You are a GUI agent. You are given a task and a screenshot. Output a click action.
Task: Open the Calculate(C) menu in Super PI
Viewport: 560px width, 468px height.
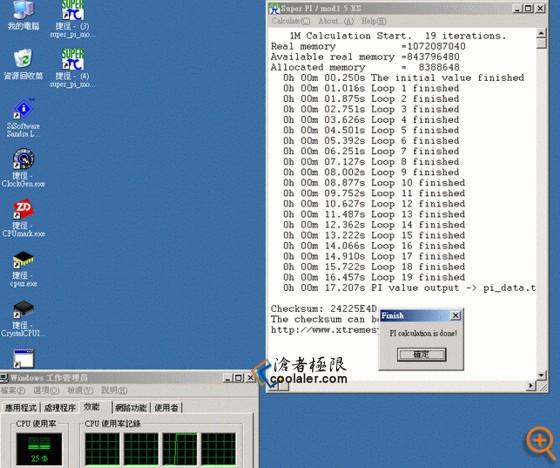291,21
